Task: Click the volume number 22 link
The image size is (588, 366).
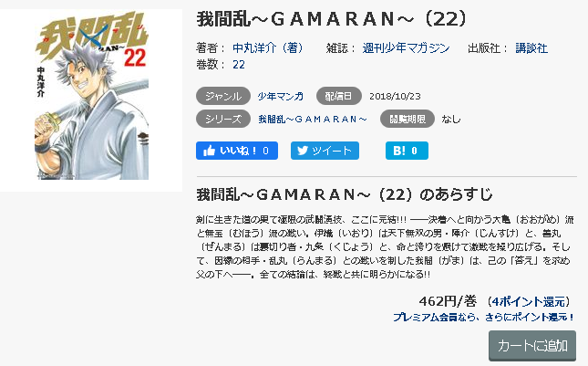Action: (x=239, y=65)
